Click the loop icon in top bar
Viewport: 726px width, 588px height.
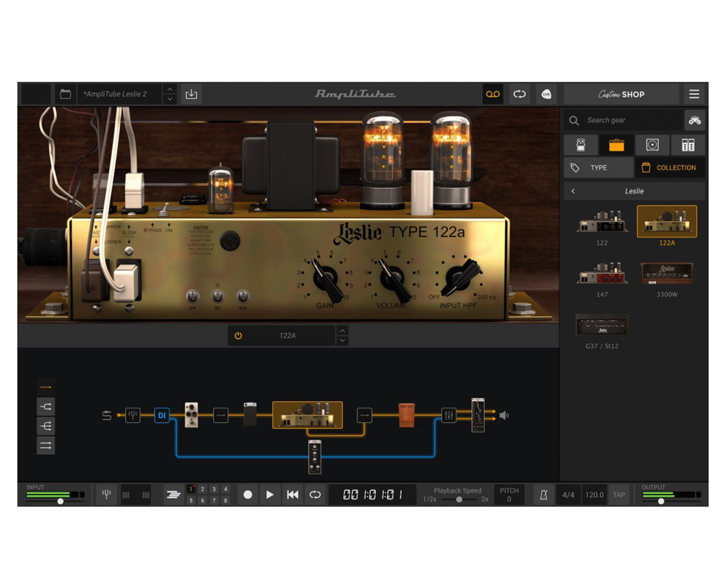[519, 94]
